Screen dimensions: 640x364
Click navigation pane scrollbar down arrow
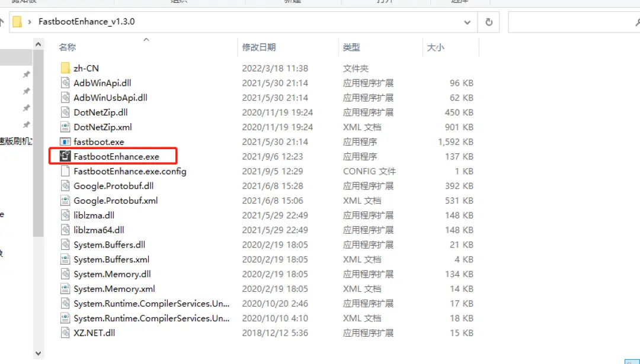pos(39,353)
